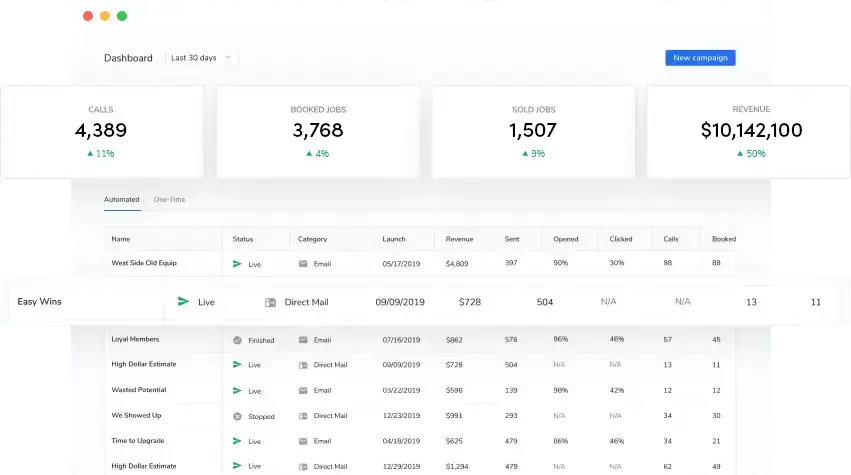
Task: Click the $862 revenue cell
Action: click(x=454, y=340)
